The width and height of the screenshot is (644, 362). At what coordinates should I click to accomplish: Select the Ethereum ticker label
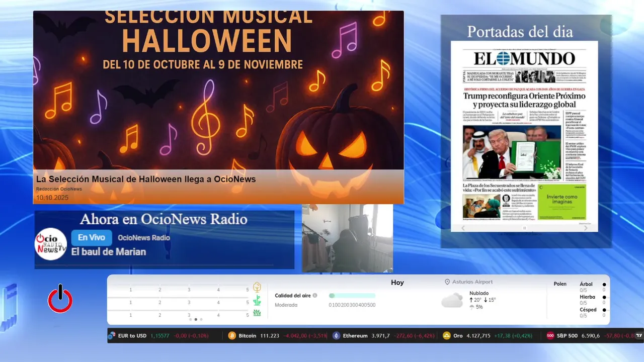tap(355, 335)
